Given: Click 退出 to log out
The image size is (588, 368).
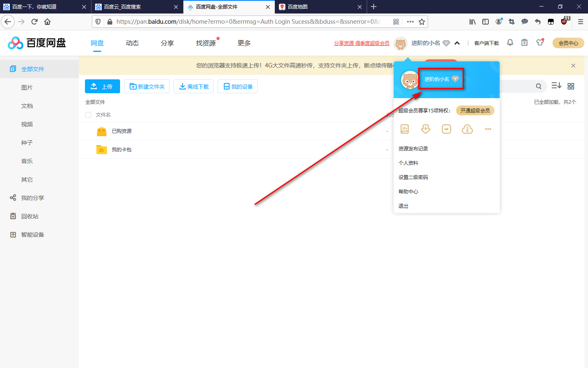Looking at the screenshot, I should (x=403, y=206).
